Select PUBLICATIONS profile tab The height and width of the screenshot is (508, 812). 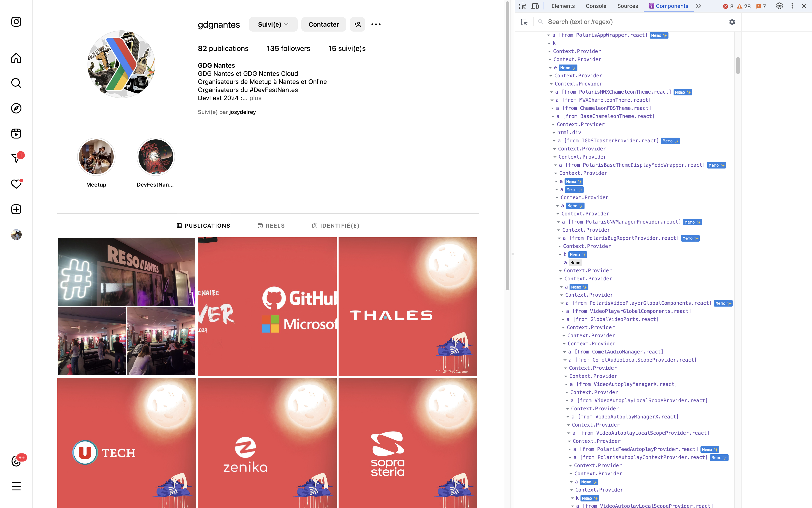[204, 226]
